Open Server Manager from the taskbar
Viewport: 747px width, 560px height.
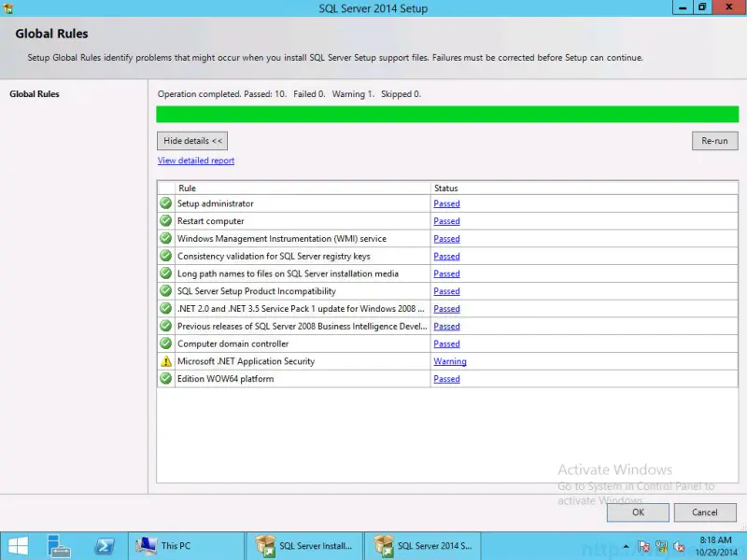point(59,545)
